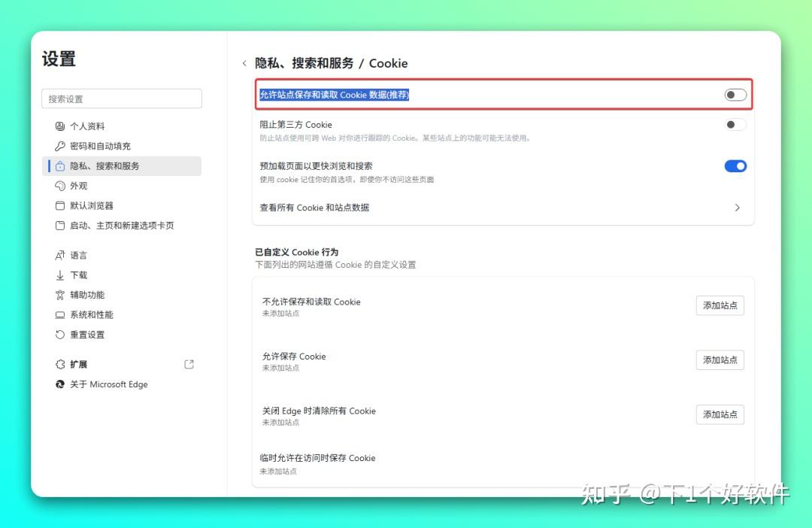Screen dimensions: 812x528
Task: Click the back chevron beside 隐私、搜索和服务
Action: tap(244, 63)
